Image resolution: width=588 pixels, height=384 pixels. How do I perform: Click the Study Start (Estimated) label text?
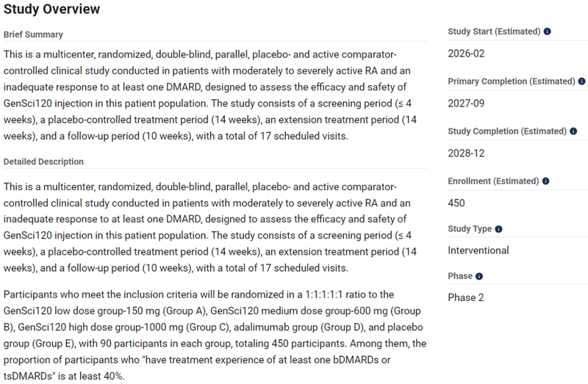494,32
